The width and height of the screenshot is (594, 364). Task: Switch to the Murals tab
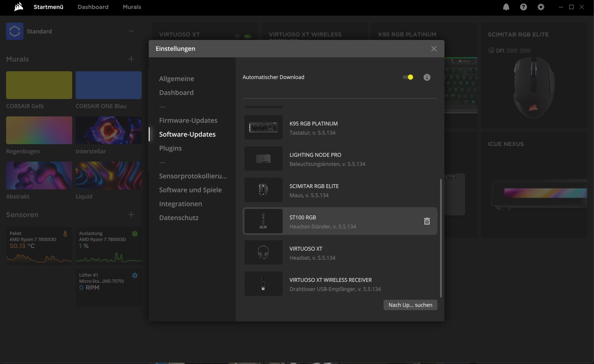click(132, 7)
